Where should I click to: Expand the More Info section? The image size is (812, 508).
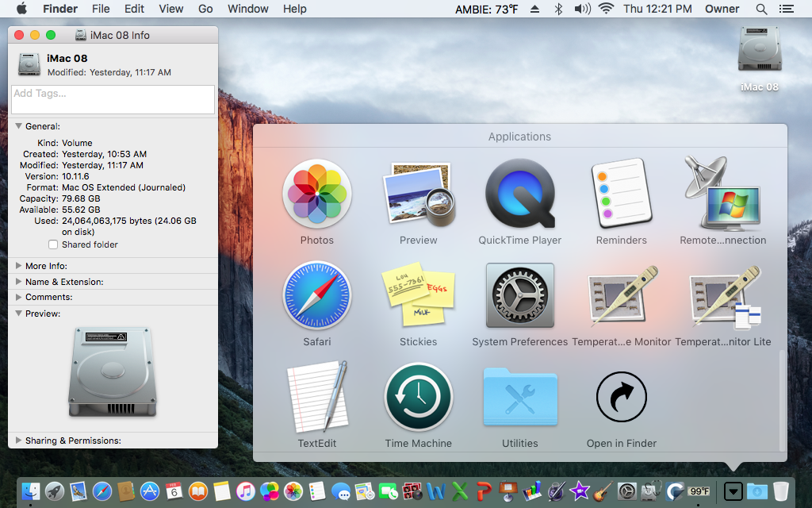coord(19,265)
